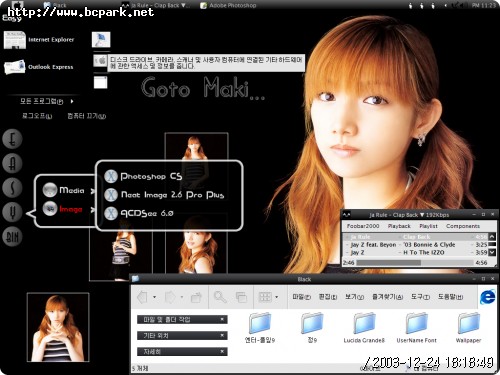500x375 pixels.
Task: Open the 도움말 menu in explorer
Action: 450,297
